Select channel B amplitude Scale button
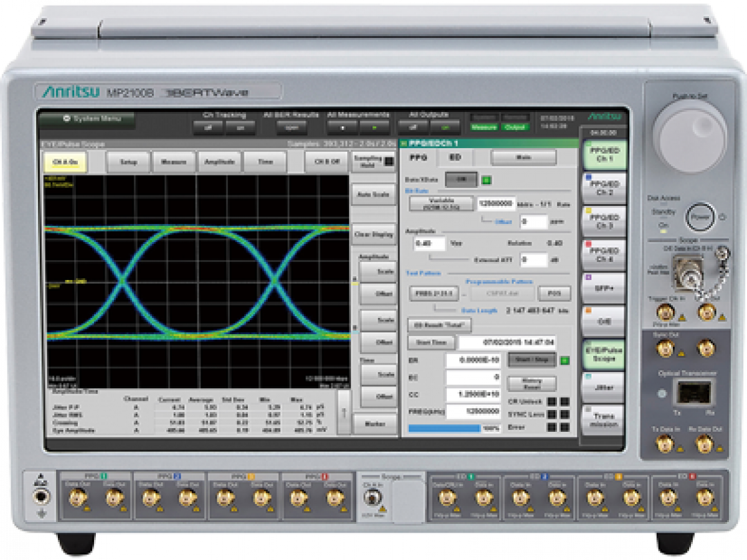The height and width of the screenshot is (560, 747). [x=378, y=320]
